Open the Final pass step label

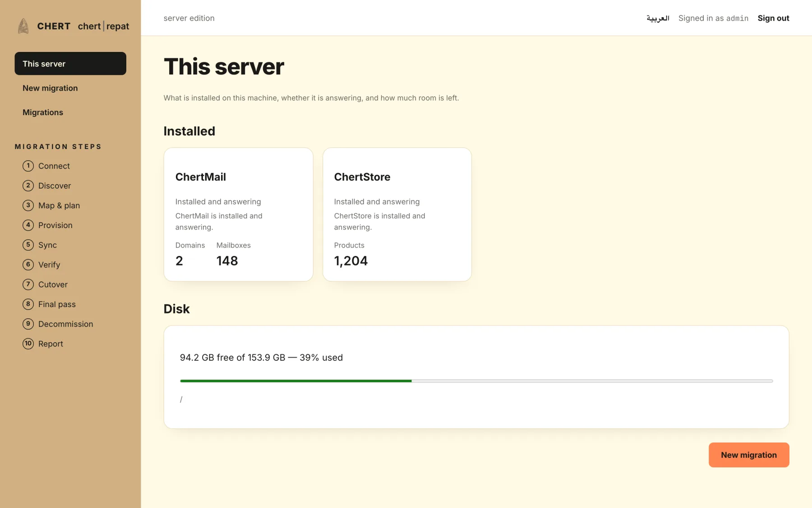57,304
